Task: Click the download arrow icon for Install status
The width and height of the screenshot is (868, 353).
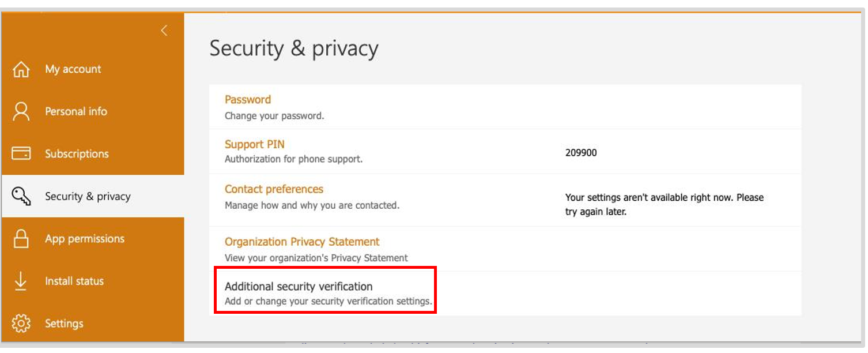Action: [21, 281]
